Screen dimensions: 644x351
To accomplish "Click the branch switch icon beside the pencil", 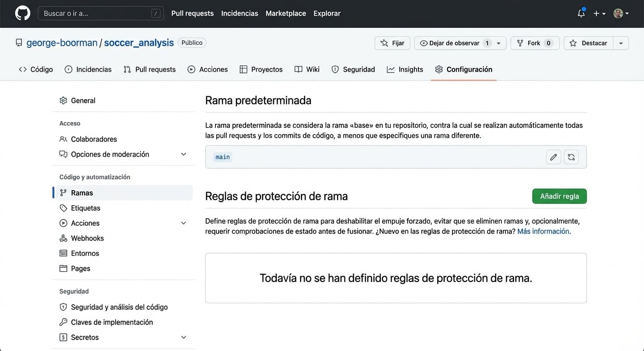I will [571, 157].
